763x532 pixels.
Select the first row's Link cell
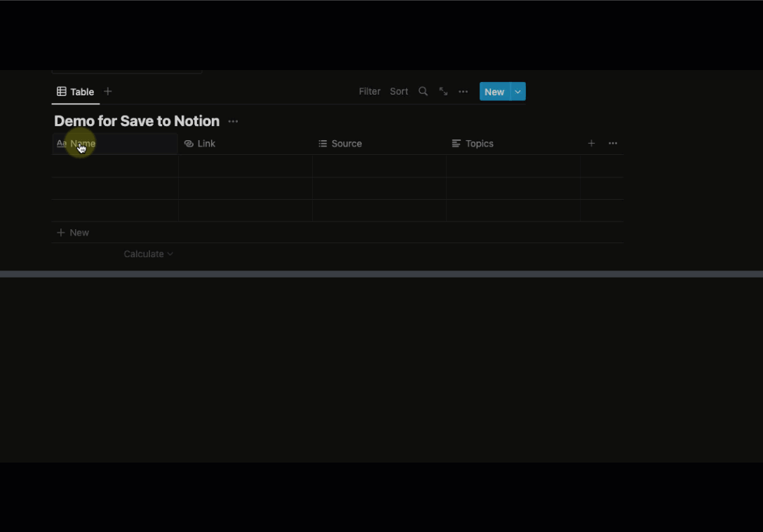245,166
